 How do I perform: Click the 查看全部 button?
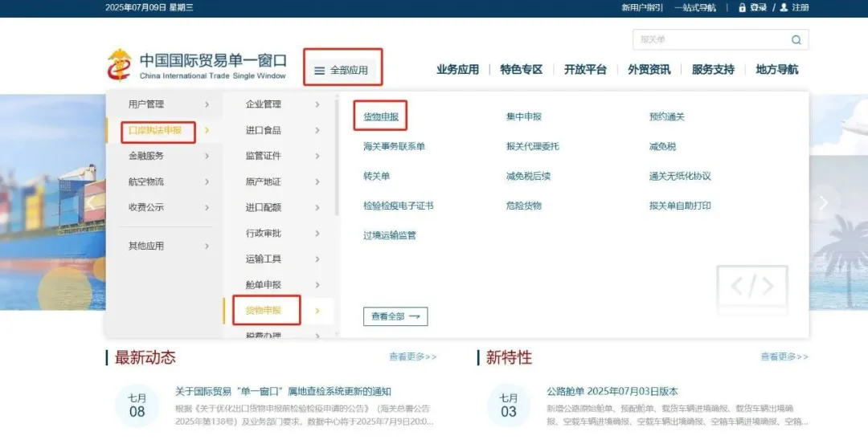[x=395, y=317]
